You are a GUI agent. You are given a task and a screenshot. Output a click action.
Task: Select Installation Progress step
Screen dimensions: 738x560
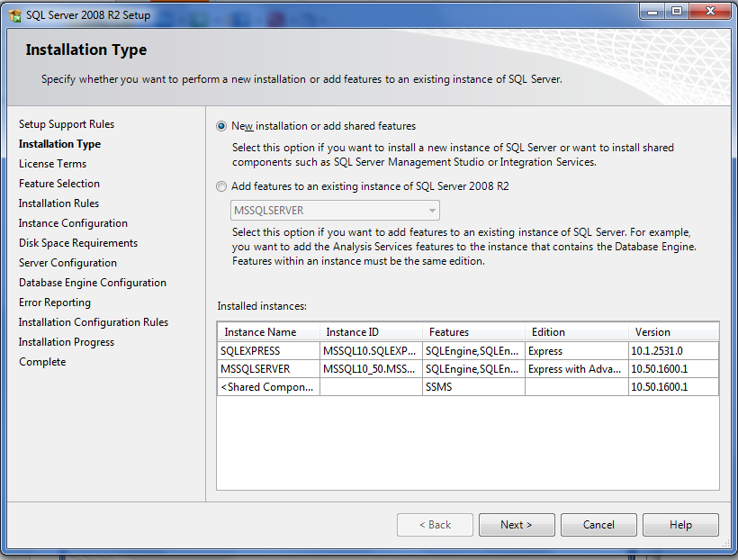tap(67, 342)
